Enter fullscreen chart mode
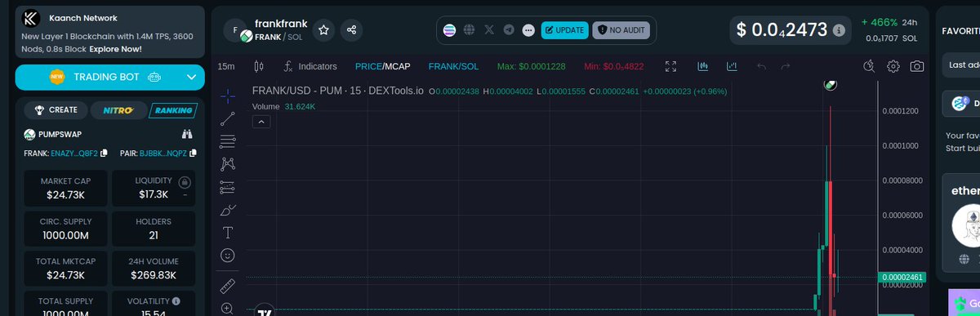The height and width of the screenshot is (316, 980). (671, 66)
